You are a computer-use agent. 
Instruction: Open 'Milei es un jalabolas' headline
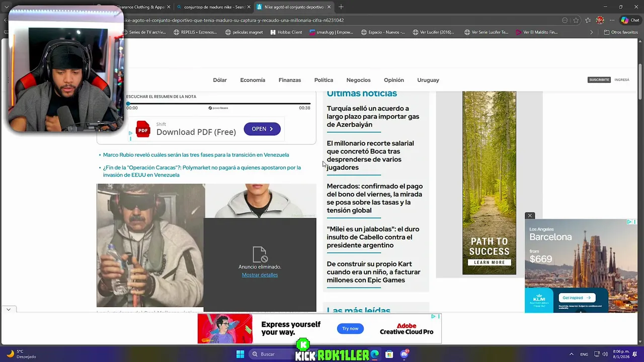click(x=373, y=237)
